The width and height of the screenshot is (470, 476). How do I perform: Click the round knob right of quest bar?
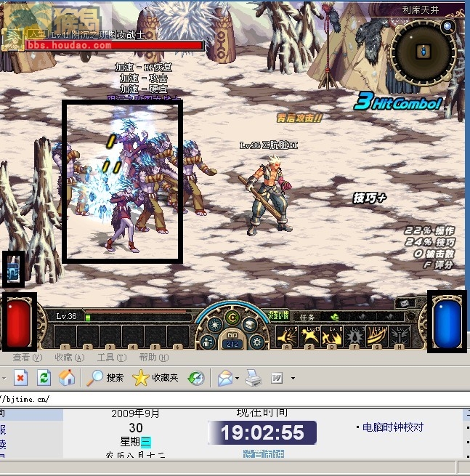coord(410,316)
